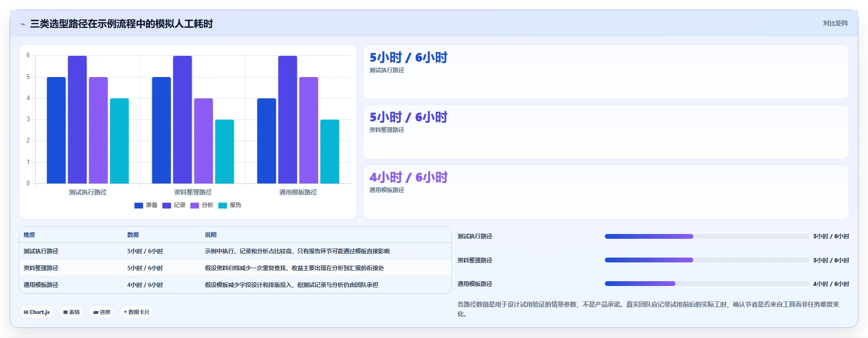
Task: Click the Chart.js tag chip
Action: 37,312
